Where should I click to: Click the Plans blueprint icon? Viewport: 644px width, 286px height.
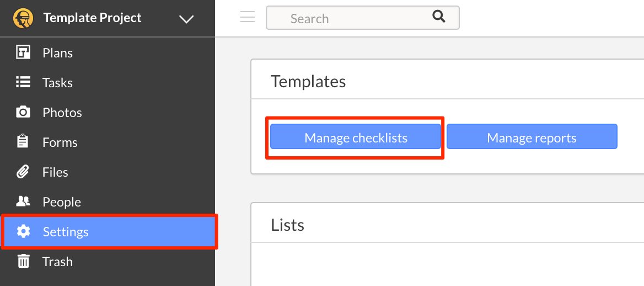[x=23, y=52]
